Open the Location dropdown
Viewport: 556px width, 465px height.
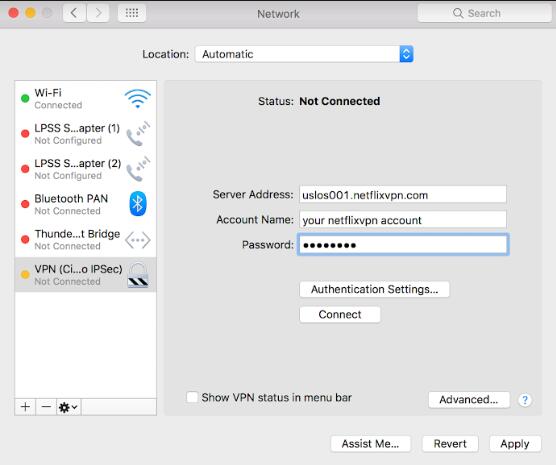(304, 54)
